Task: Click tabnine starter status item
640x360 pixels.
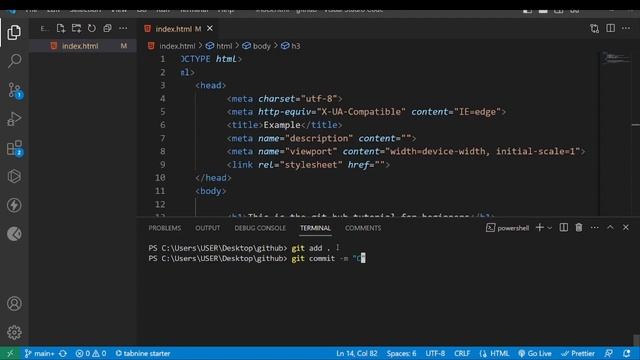Action: tap(143, 353)
